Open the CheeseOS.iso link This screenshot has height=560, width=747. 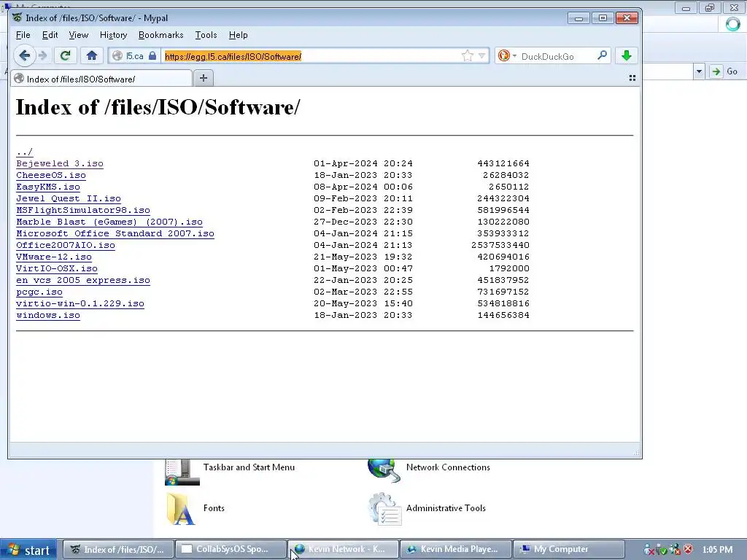click(x=51, y=175)
